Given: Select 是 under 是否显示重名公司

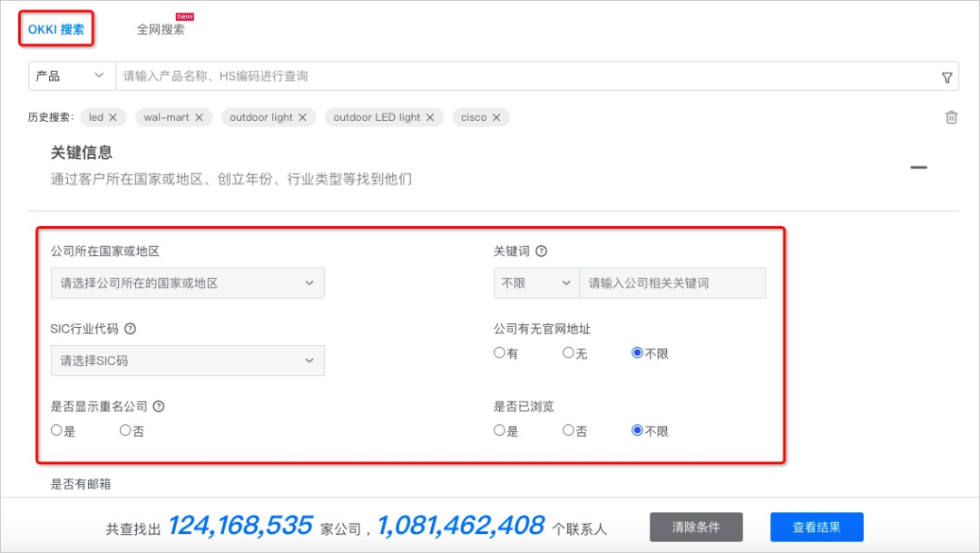Looking at the screenshot, I should point(56,430).
